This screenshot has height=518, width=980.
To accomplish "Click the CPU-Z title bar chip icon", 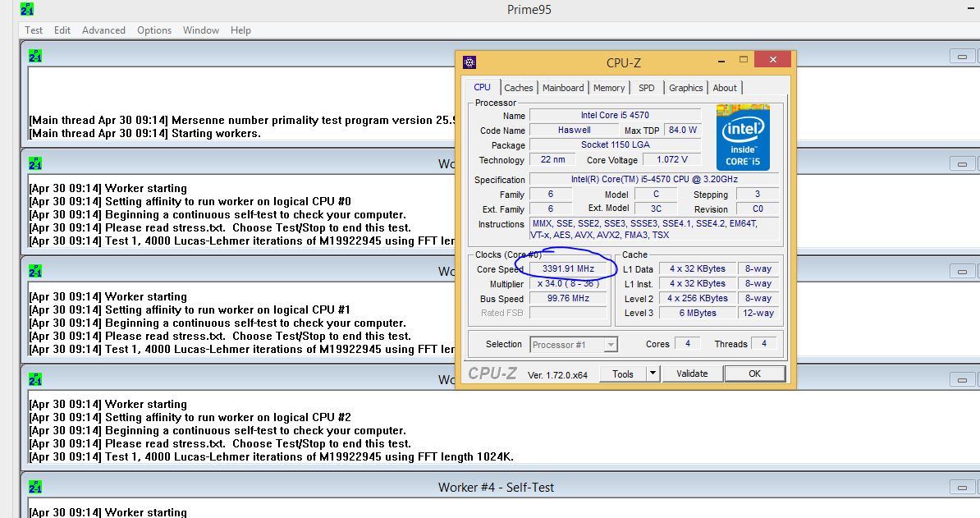I will pyautogui.click(x=469, y=62).
